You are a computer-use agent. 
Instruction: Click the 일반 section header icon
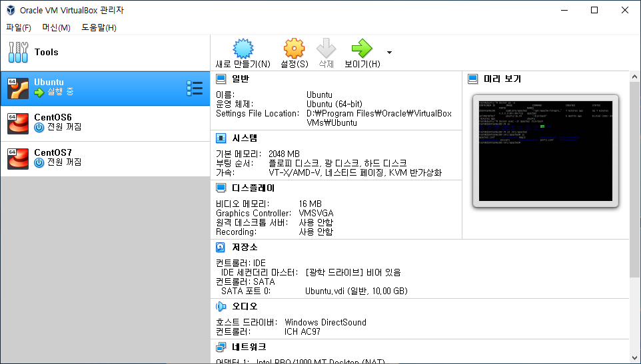click(x=221, y=79)
